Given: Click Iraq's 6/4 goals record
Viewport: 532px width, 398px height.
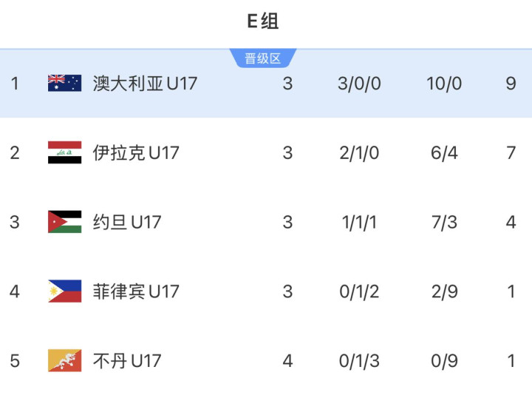Looking at the screenshot, I should (445, 152).
